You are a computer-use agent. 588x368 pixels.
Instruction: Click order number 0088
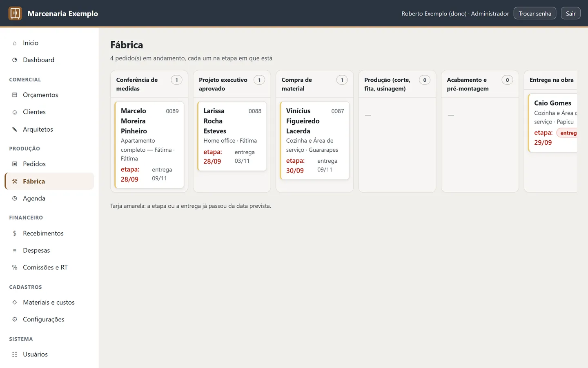pos(255,111)
